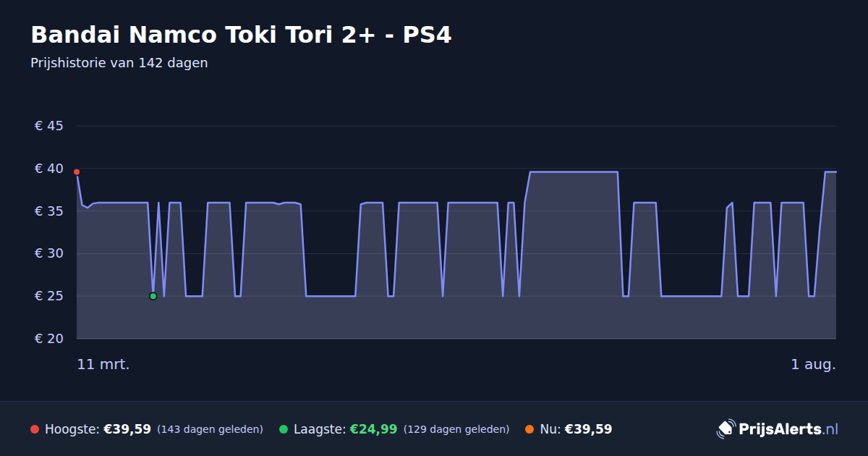Click the 11 mrt. start date label
This screenshot has width=868, height=456.
103,365
